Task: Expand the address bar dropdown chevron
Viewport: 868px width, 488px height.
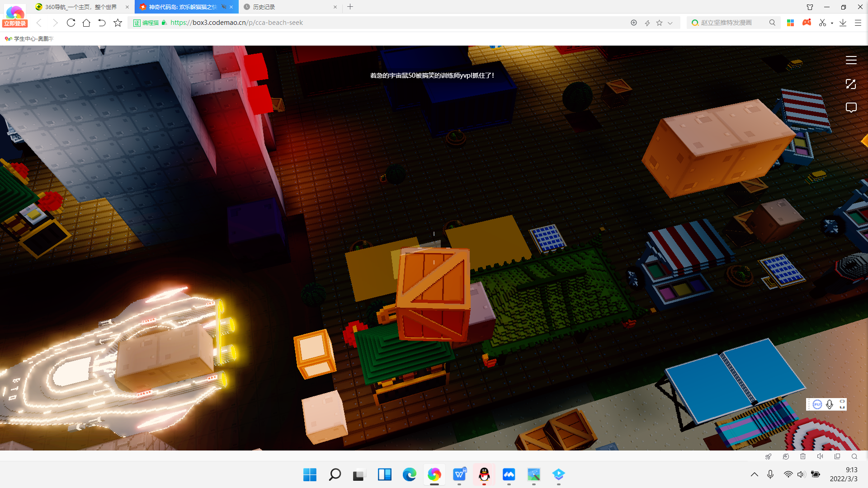Action: [670, 23]
